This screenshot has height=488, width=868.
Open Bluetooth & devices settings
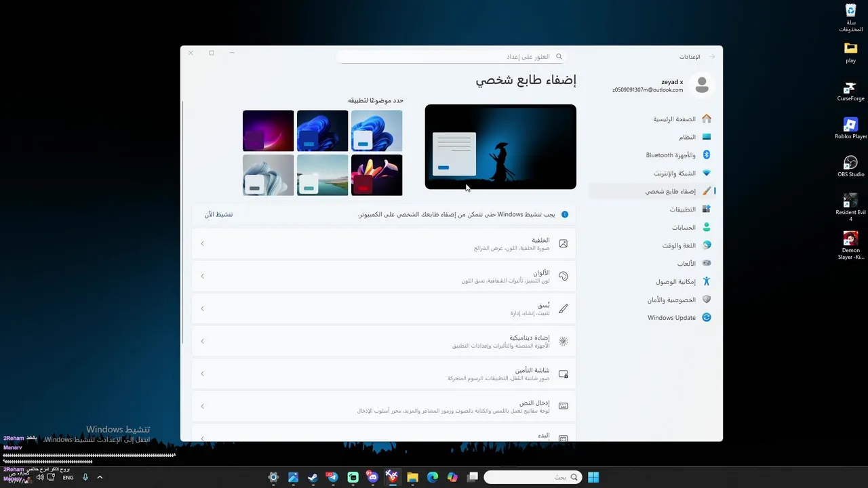click(x=652, y=155)
